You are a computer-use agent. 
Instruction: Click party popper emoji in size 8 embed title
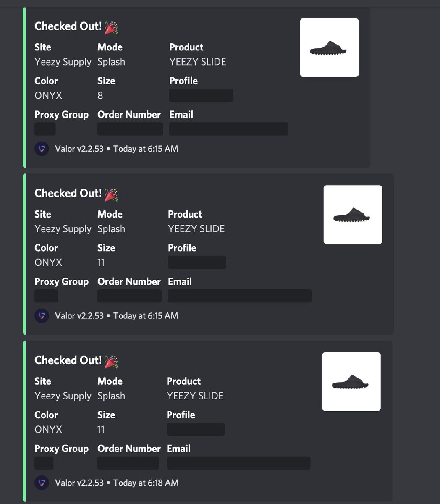[x=111, y=27]
